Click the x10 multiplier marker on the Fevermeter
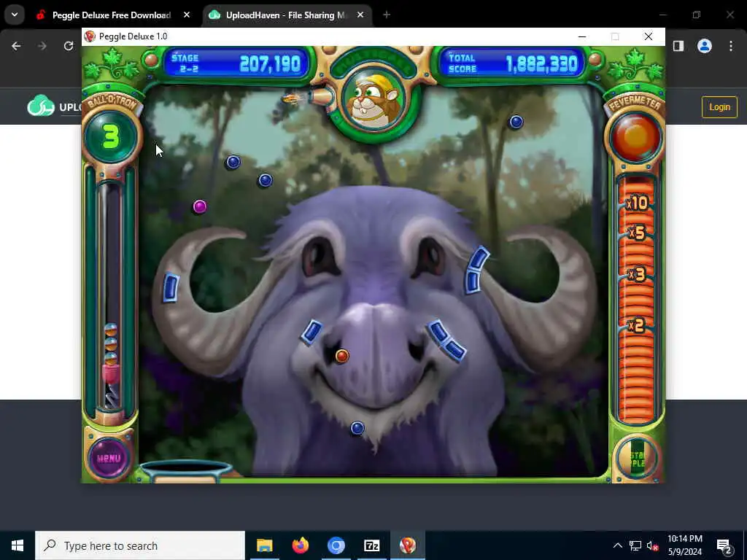This screenshot has width=747, height=560. click(x=638, y=203)
